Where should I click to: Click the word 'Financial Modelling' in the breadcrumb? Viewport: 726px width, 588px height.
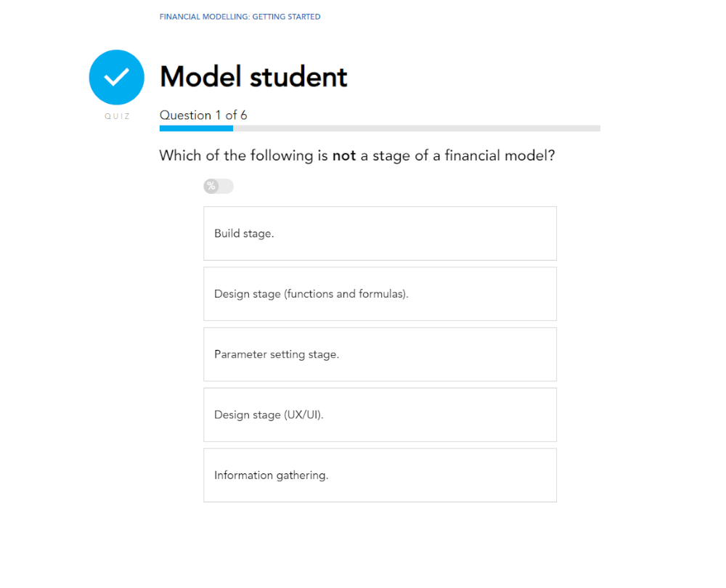204,17
